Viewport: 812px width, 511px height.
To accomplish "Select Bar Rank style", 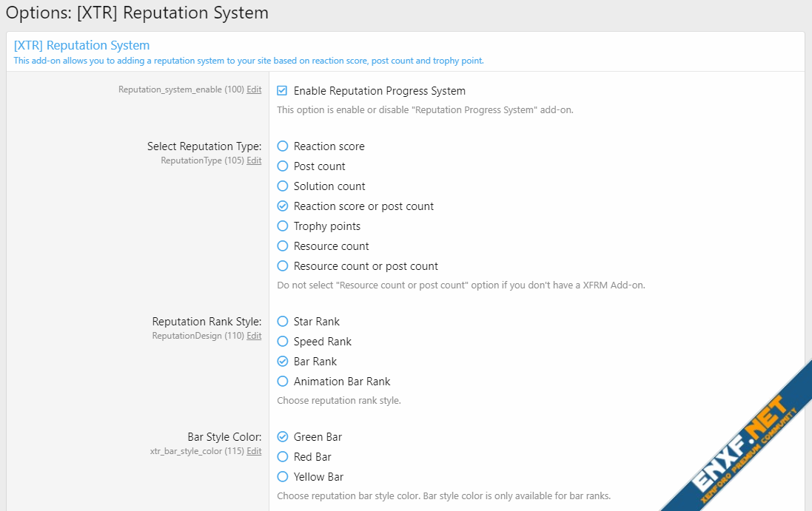I will (x=282, y=362).
